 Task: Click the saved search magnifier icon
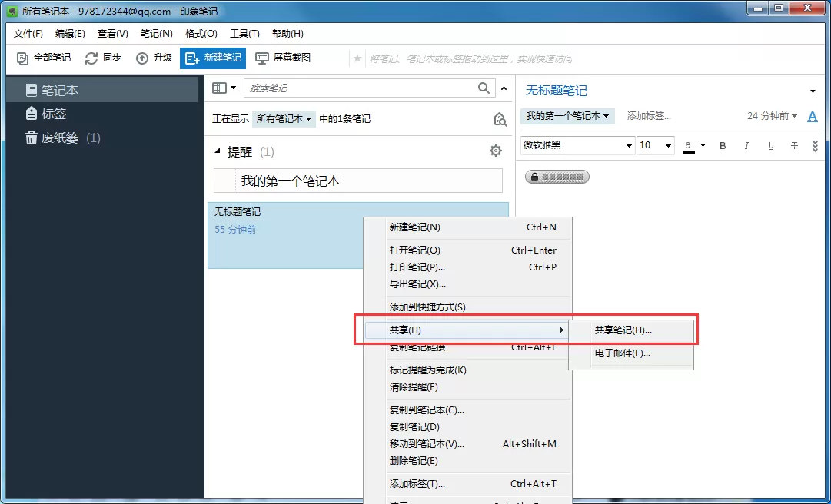pos(500,120)
